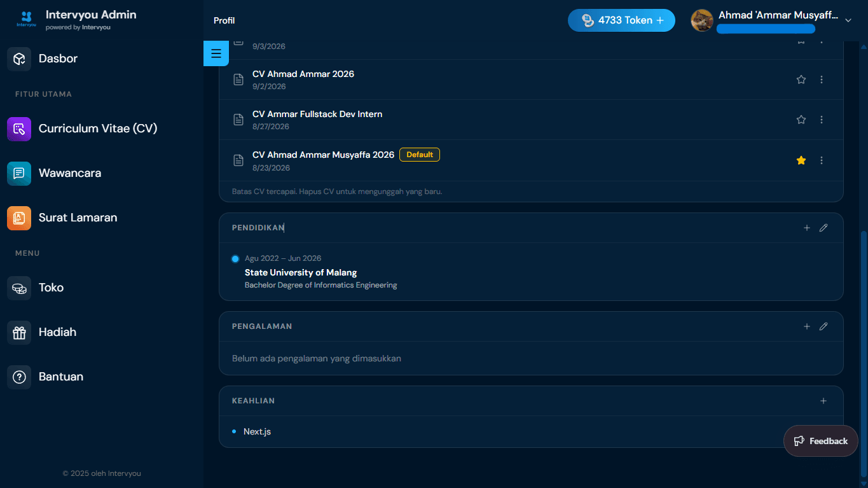The width and height of the screenshot is (868, 488).
Task: Click the Default badge
Action: click(420, 155)
